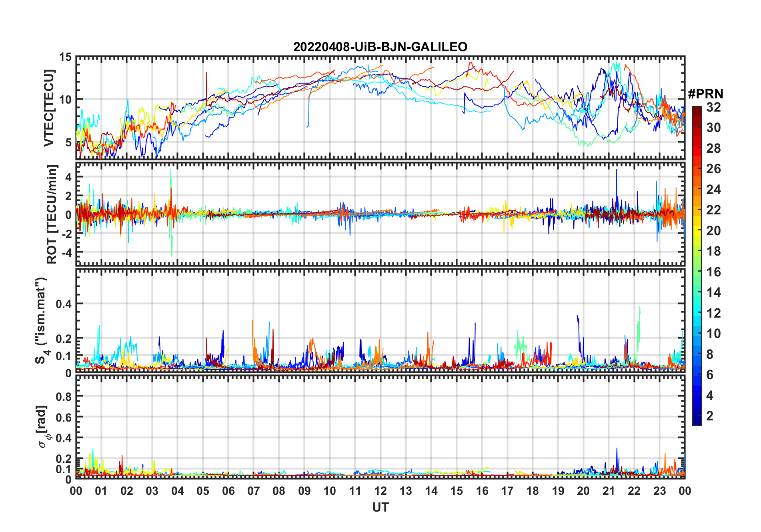761x532 pixels.
Task: Click PRN colorbar tick label 10
Action: coord(713,334)
